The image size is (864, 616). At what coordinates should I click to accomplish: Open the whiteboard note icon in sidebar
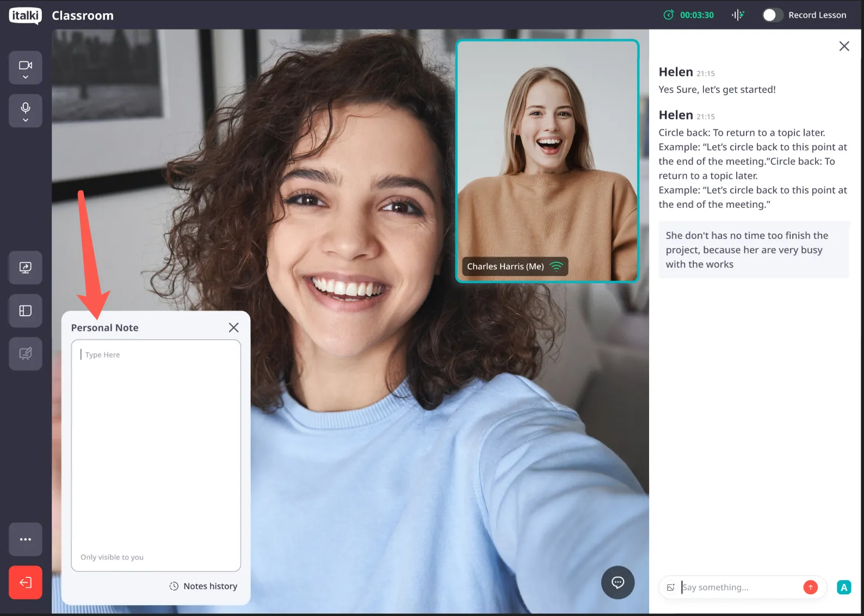25,354
